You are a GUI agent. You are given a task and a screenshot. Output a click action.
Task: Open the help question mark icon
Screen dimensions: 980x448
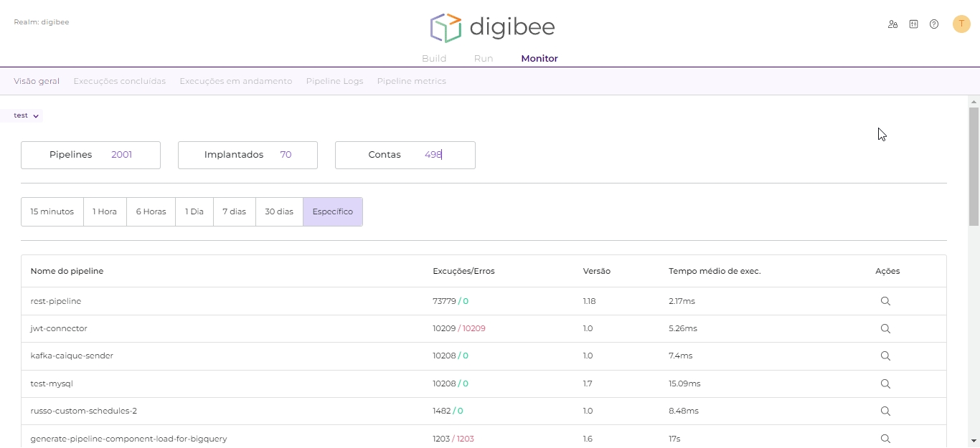pos(934,24)
